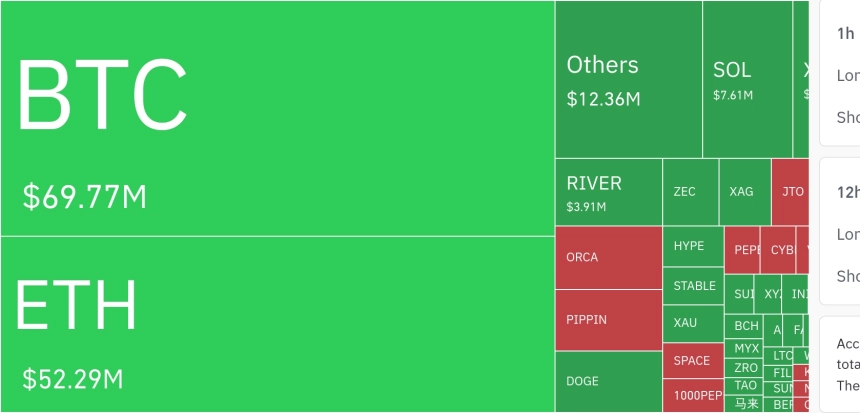Screen dimensions: 860x413
Task: Click the BTC $69.77M heatmap tile
Action: click(x=277, y=118)
